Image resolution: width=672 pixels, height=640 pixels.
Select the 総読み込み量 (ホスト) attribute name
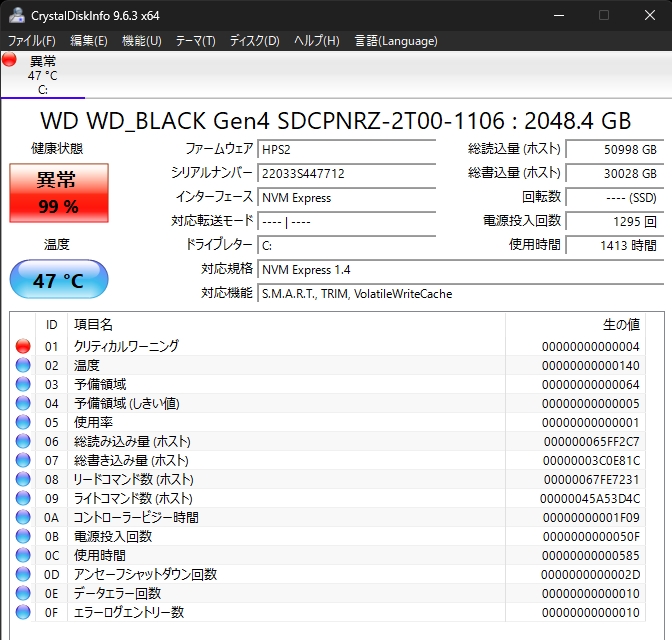coord(132,441)
